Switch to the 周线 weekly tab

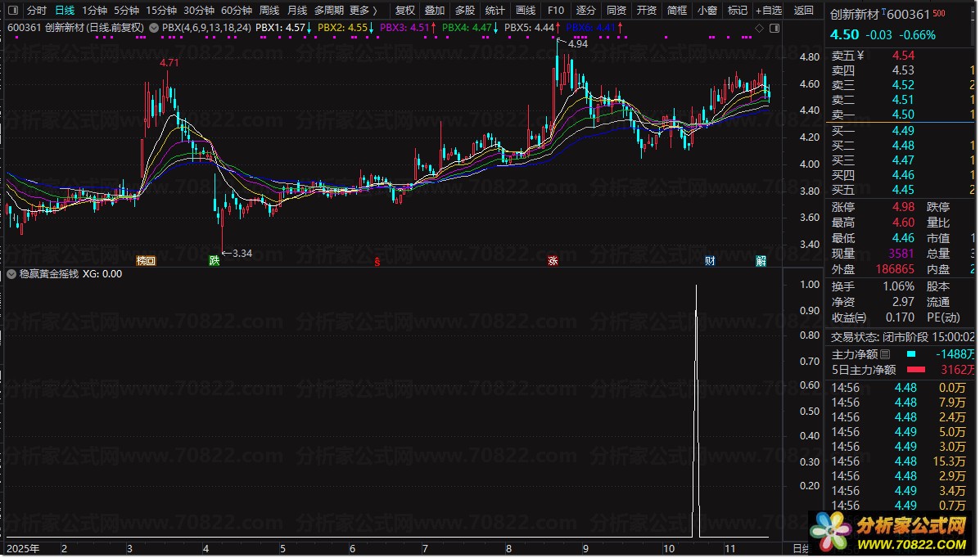pos(269,11)
